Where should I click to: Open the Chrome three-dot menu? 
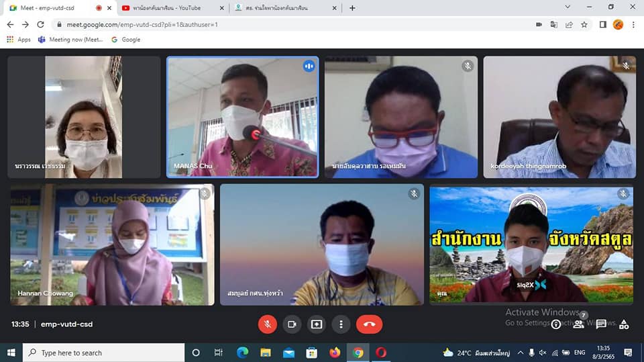pyautogui.click(x=633, y=24)
